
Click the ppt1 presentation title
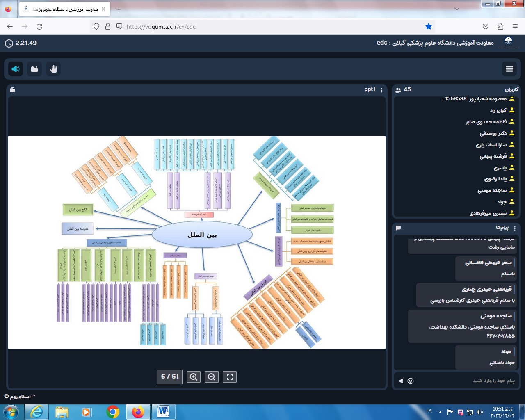[370, 89]
